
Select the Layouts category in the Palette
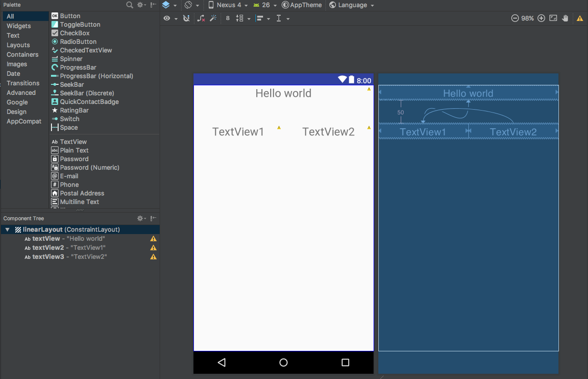point(17,45)
